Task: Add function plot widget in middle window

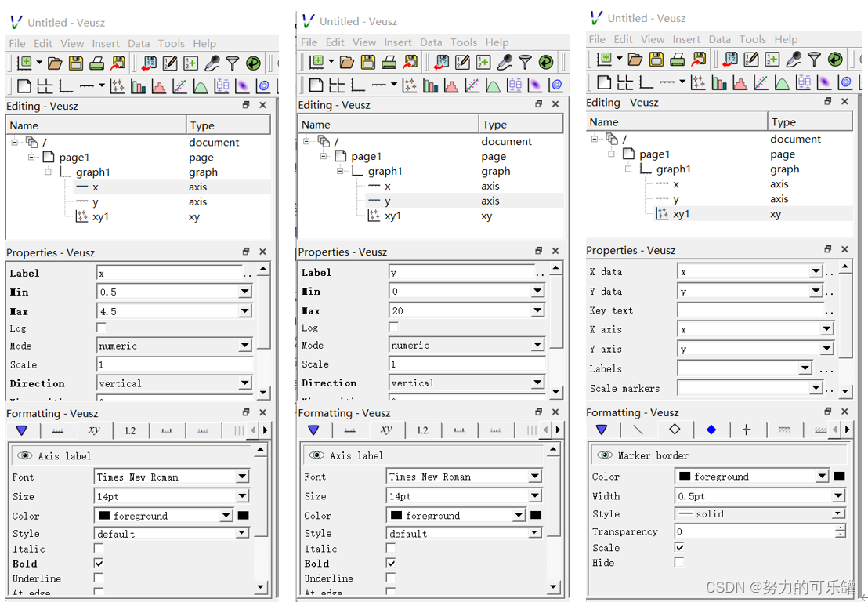Action: click(x=494, y=85)
